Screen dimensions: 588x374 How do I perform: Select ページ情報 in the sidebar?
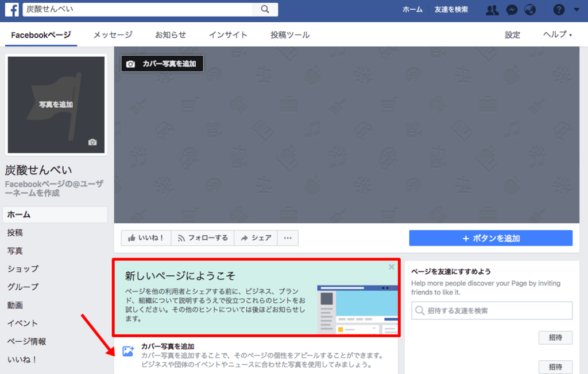[26, 341]
